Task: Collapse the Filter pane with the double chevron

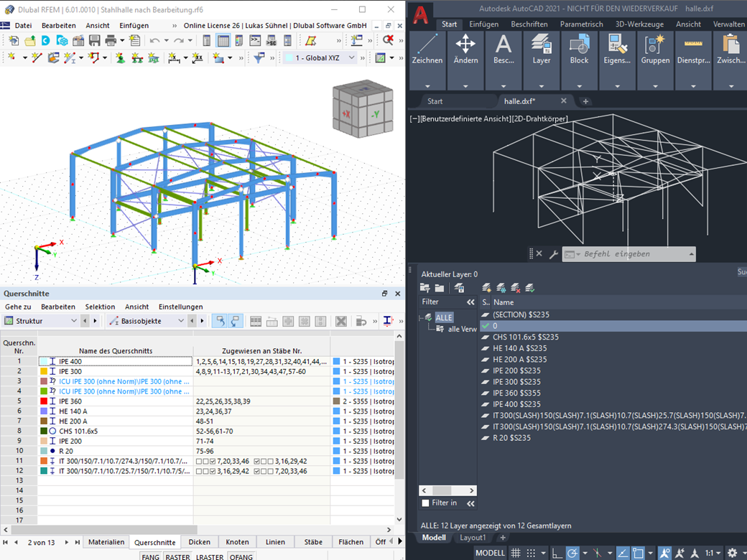Action: click(469, 302)
